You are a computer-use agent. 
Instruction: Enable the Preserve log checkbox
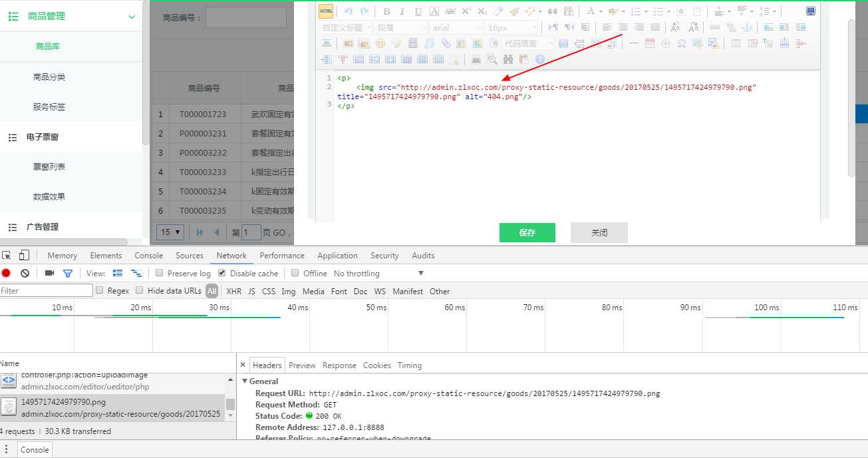pyautogui.click(x=159, y=273)
